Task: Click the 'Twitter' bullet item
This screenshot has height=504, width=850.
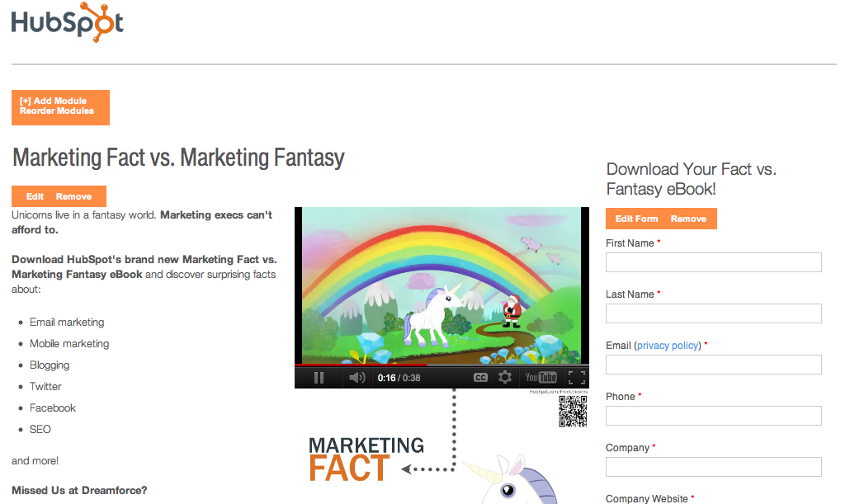Action: point(45,386)
